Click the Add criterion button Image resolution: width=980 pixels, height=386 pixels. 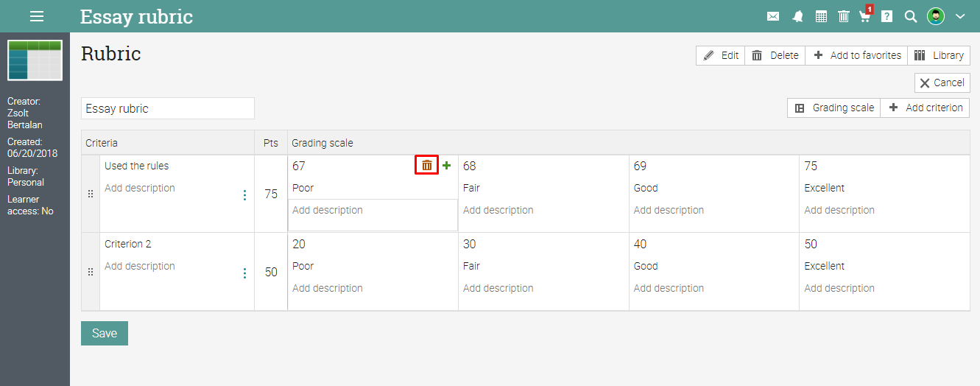pyautogui.click(x=926, y=108)
